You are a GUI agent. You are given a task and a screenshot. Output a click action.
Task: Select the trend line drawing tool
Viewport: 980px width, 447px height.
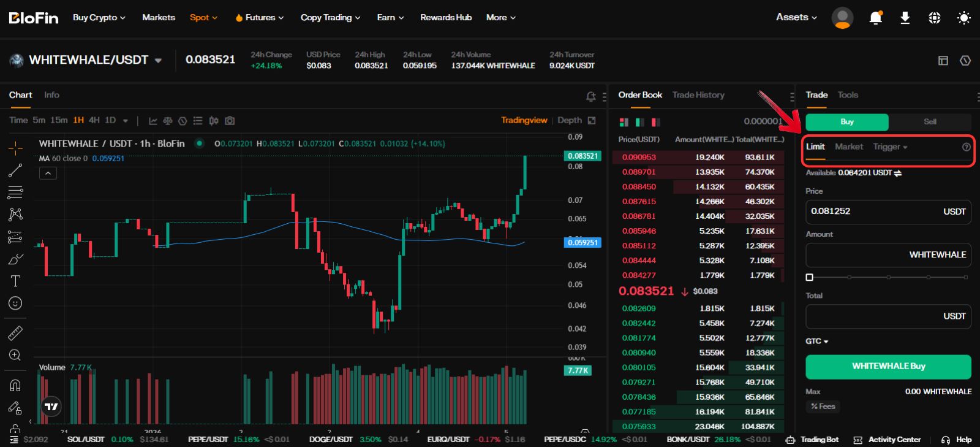pos(15,170)
